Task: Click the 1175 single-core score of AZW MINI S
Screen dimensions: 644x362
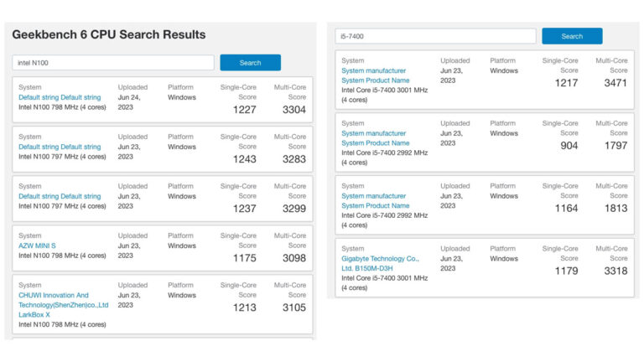Action: (244, 259)
